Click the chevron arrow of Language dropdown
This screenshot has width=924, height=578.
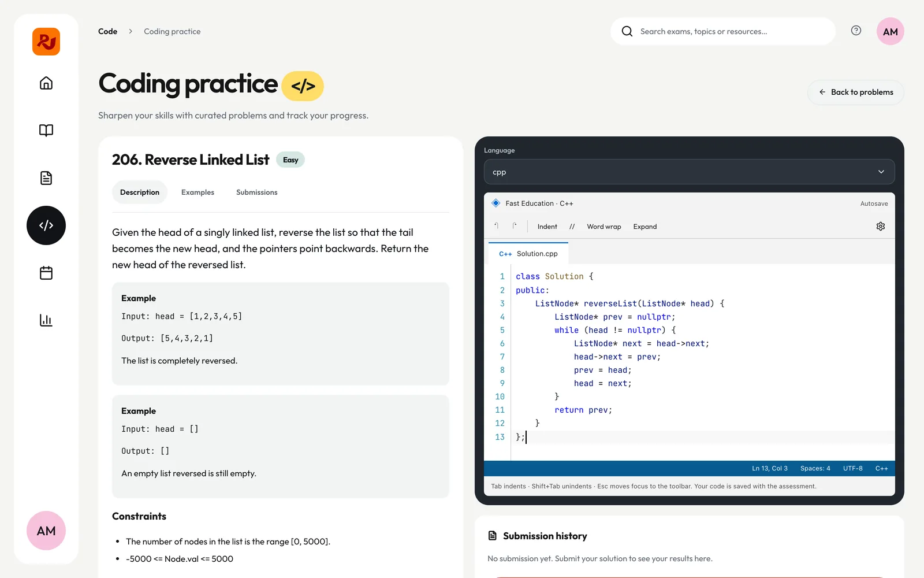tap(881, 172)
